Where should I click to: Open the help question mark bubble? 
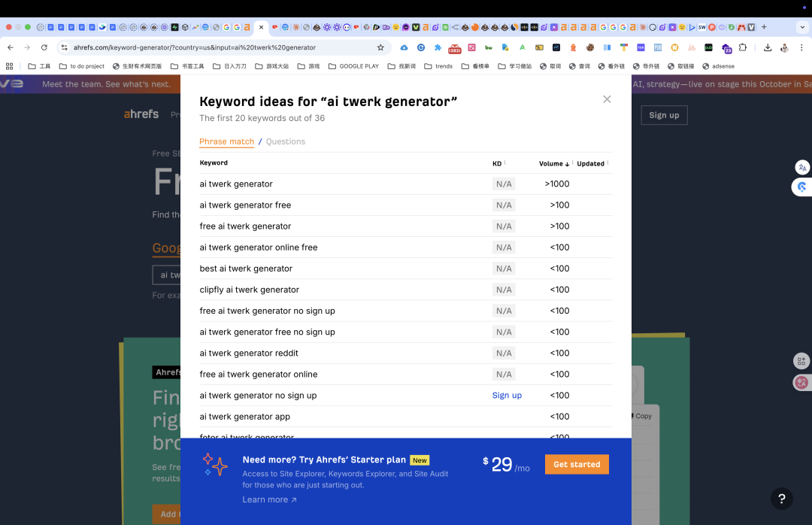pos(782,499)
